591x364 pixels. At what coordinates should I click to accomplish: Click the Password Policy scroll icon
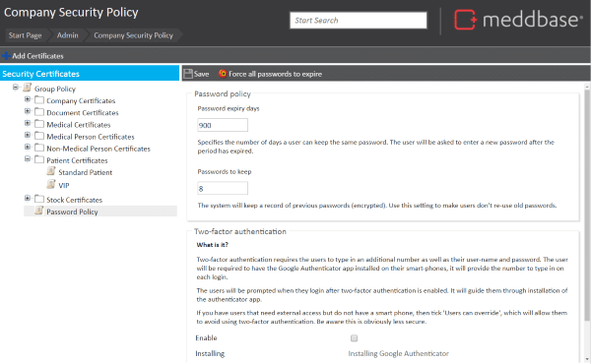coord(38,211)
